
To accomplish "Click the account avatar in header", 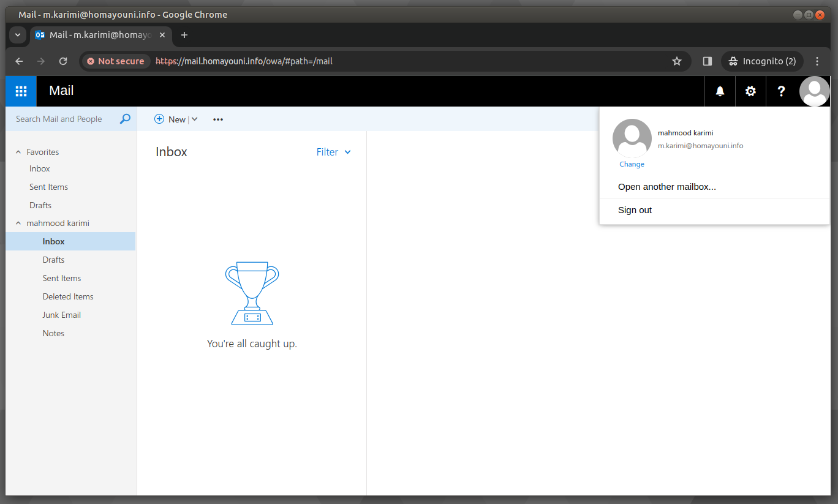I will 814,91.
